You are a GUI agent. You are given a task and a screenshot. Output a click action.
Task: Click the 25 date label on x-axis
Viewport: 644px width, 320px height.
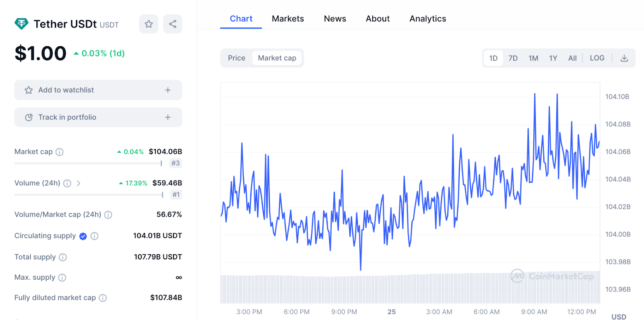tap(392, 312)
